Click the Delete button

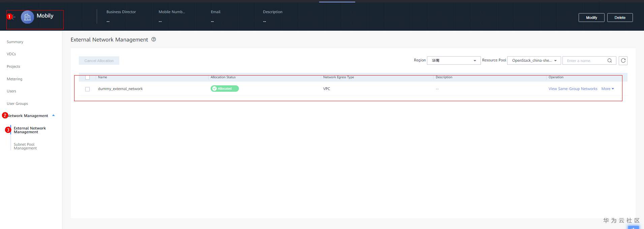coord(620,18)
